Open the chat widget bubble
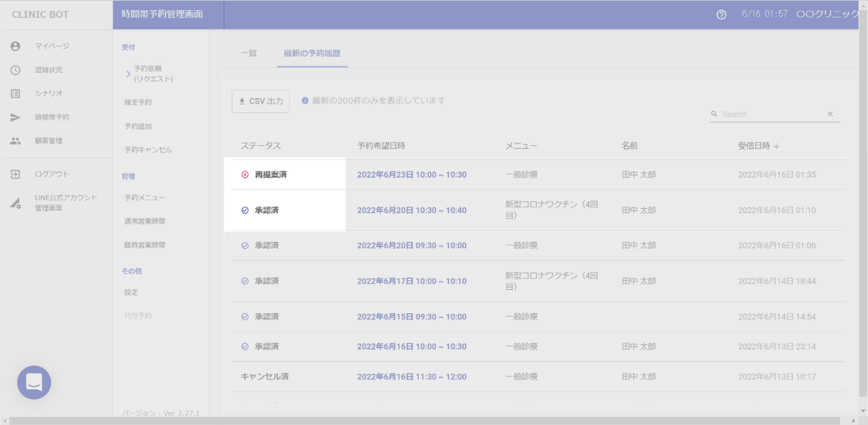Screen dimensions: 868x425 pyautogui.click(x=34, y=382)
